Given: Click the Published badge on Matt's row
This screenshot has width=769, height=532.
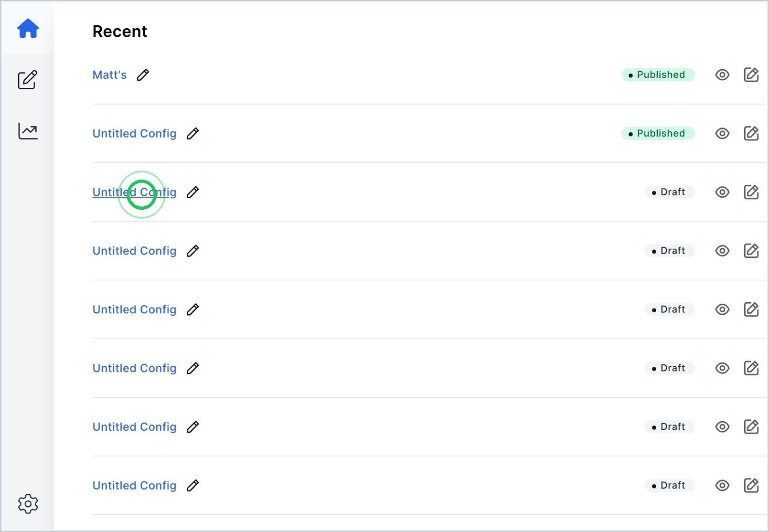Looking at the screenshot, I should pyautogui.click(x=658, y=75).
